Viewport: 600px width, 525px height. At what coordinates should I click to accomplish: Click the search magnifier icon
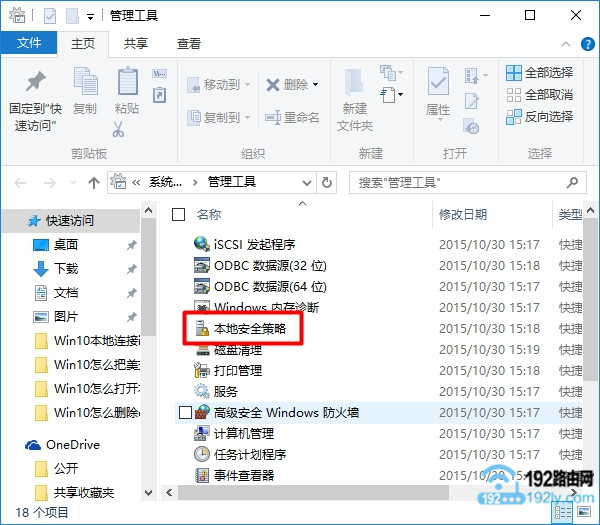click(572, 183)
